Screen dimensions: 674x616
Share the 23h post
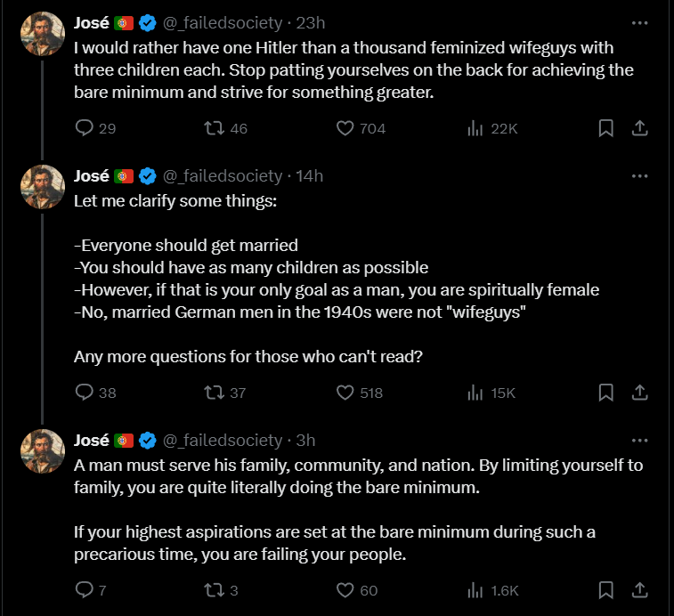point(639,128)
